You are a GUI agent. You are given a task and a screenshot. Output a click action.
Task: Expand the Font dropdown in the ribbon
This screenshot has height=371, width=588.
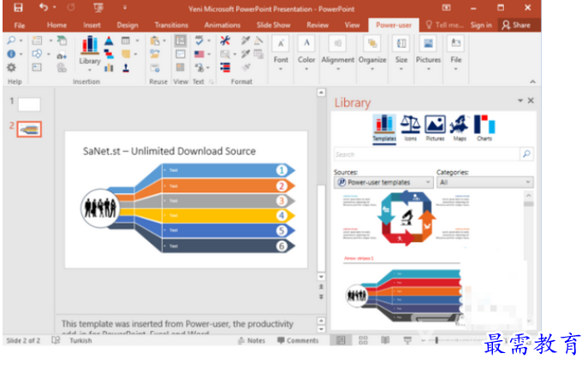pos(281,53)
